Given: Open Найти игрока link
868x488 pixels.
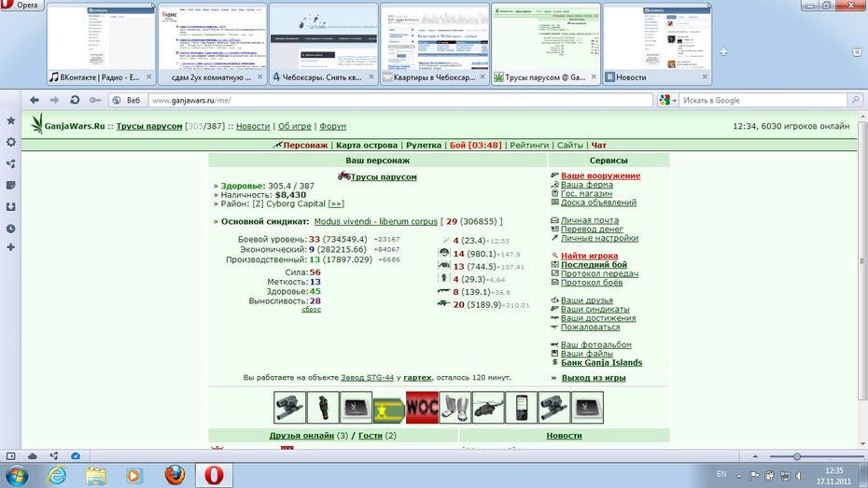Looking at the screenshot, I should pyautogui.click(x=589, y=256).
